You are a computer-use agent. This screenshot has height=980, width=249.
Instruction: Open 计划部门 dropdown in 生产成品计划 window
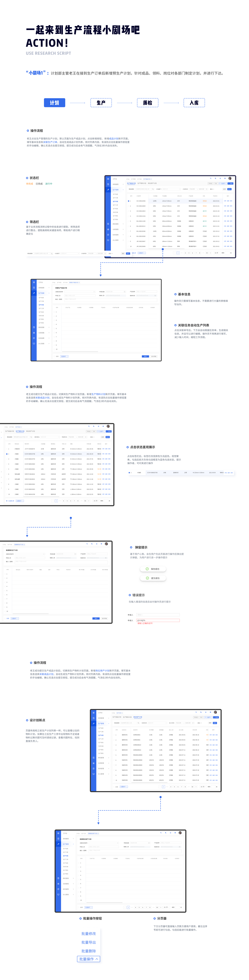[171, 189]
